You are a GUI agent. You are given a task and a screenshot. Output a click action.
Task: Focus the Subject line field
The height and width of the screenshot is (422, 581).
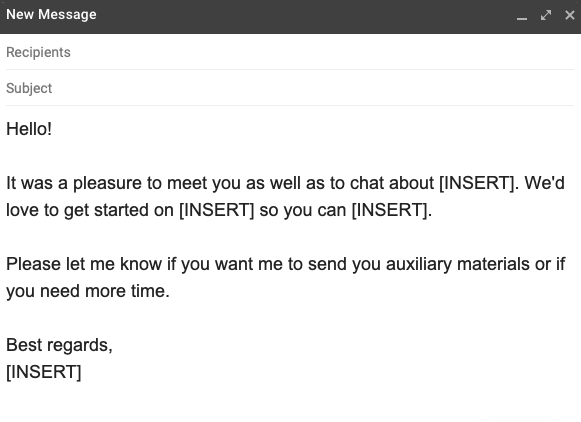click(x=290, y=88)
